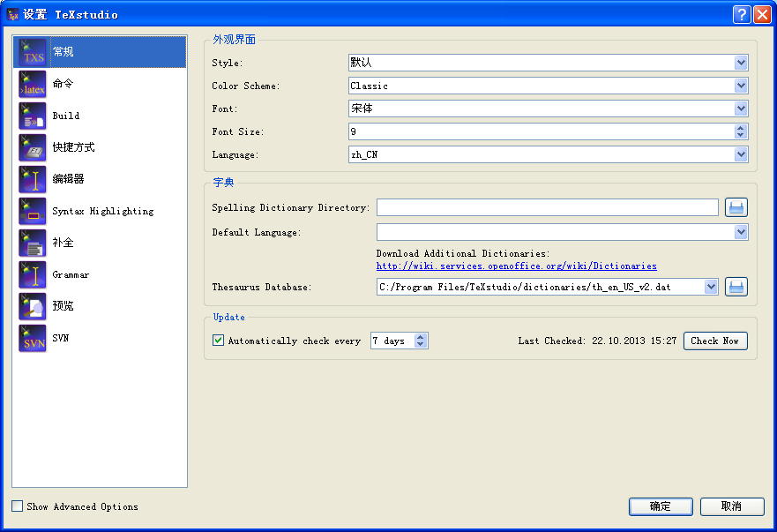This screenshot has width=777, height=532.
Task: Click the 快捷方式 keyboard icon
Action: pos(33,147)
